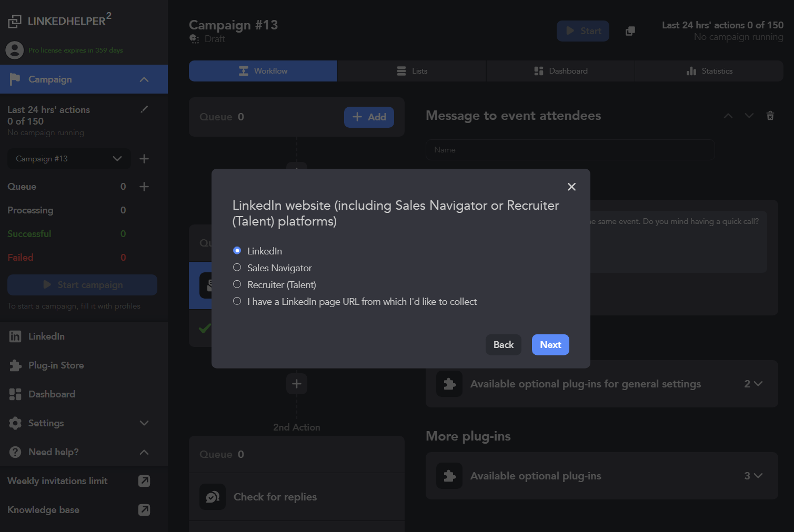Select the Check for replies action
The image size is (794, 532).
297,497
